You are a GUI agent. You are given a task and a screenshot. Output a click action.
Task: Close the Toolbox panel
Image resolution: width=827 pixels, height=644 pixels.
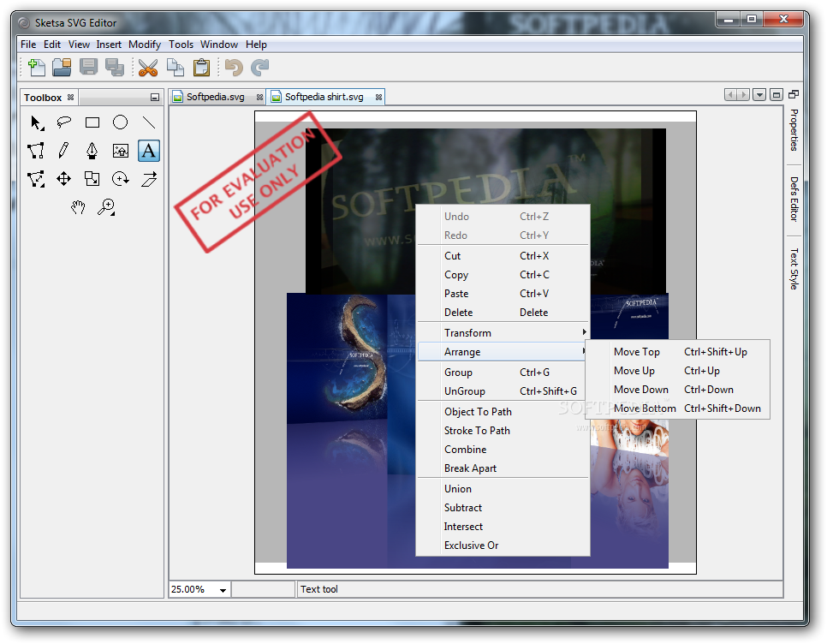pyautogui.click(x=71, y=98)
